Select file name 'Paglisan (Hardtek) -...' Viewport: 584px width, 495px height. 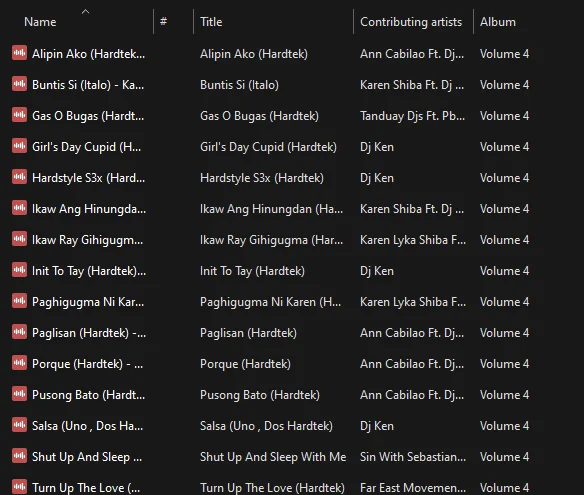(89, 333)
